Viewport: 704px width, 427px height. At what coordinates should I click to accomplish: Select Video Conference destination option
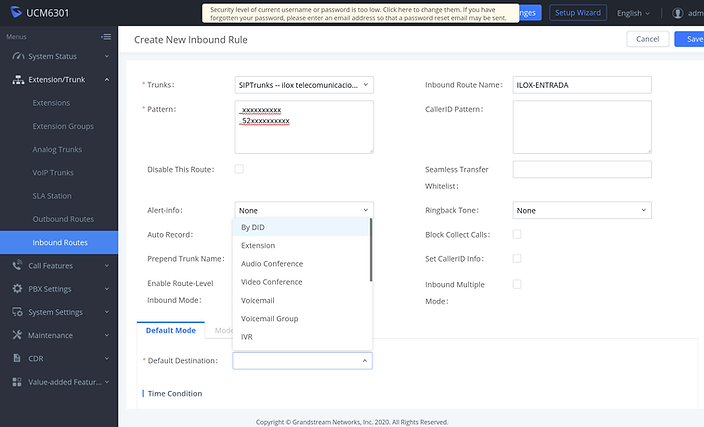[x=301, y=282]
